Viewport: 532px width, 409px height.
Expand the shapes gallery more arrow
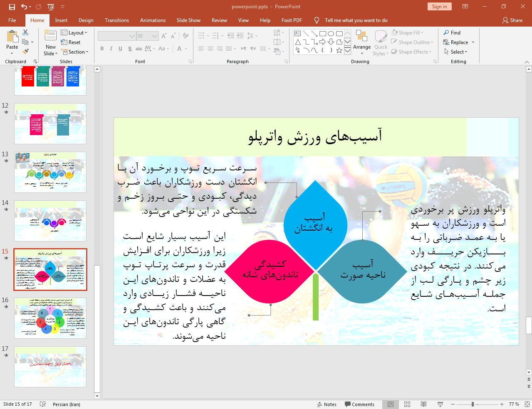pyautogui.click(x=347, y=51)
